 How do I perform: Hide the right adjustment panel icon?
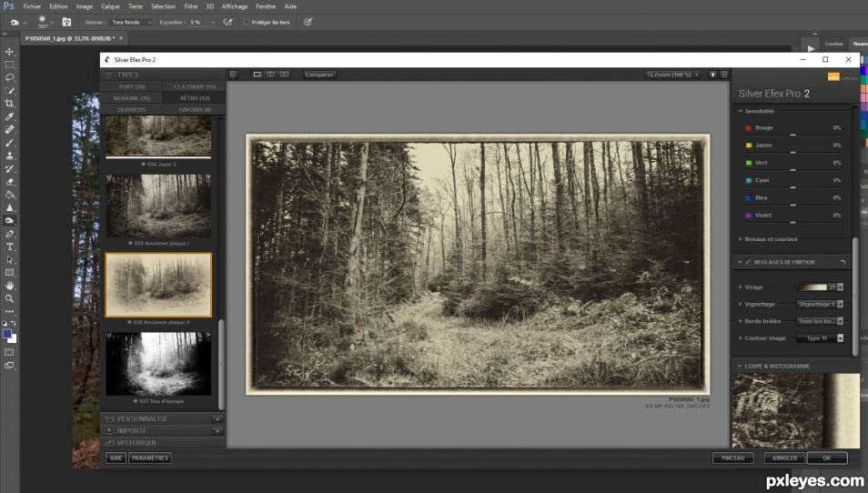(x=724, y=75)
